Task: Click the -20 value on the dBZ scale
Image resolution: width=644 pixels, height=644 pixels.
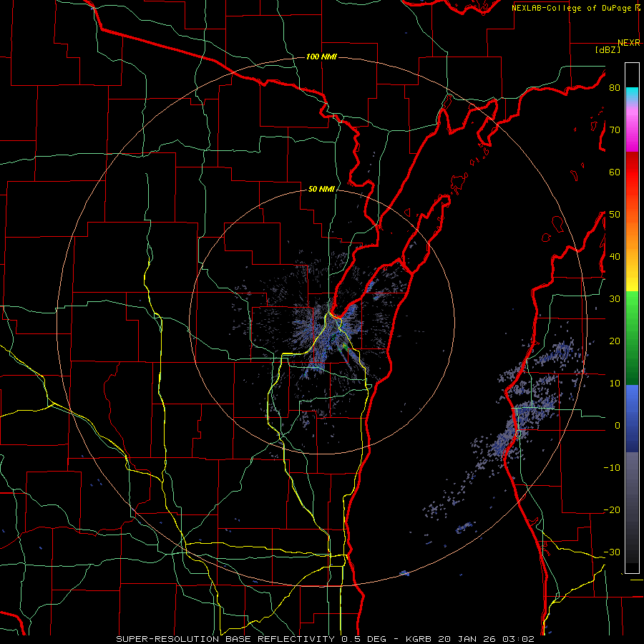Action: tap(612, 509)
